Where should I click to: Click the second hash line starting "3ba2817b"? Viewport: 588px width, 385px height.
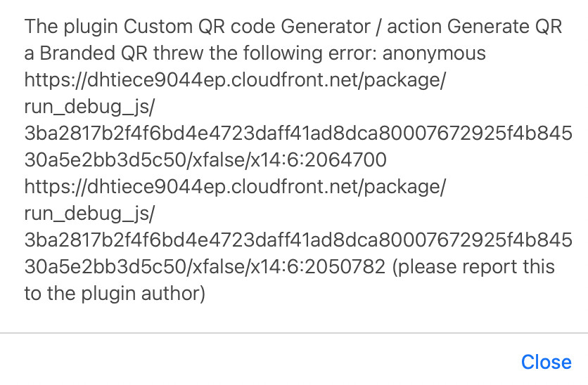(x=298, y=240)
